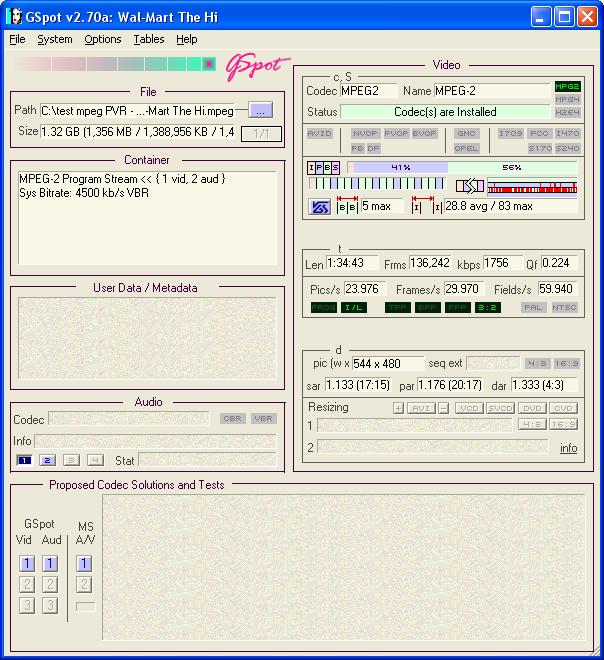Image resolution: width=604 pixels, height=660 pixels.
Task: Click the IPBS frame type legend
Action: [x=323, y=168]
